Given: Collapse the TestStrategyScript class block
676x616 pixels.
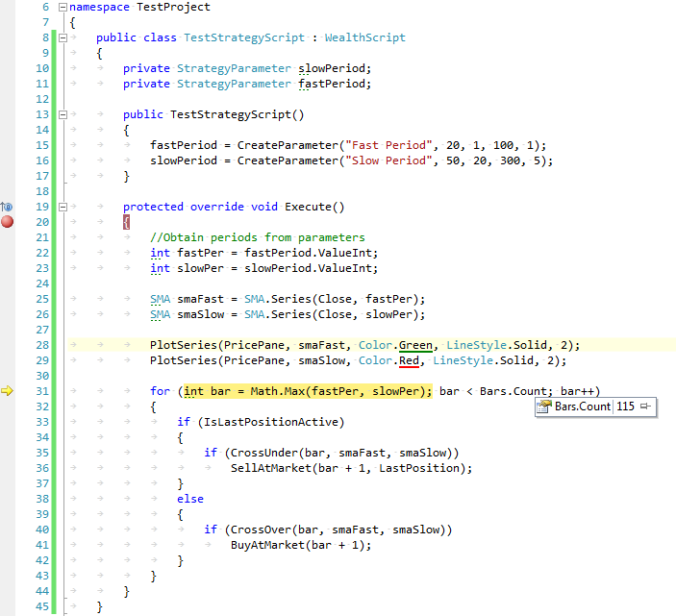Looking at the screenshot, I should 63,37.
